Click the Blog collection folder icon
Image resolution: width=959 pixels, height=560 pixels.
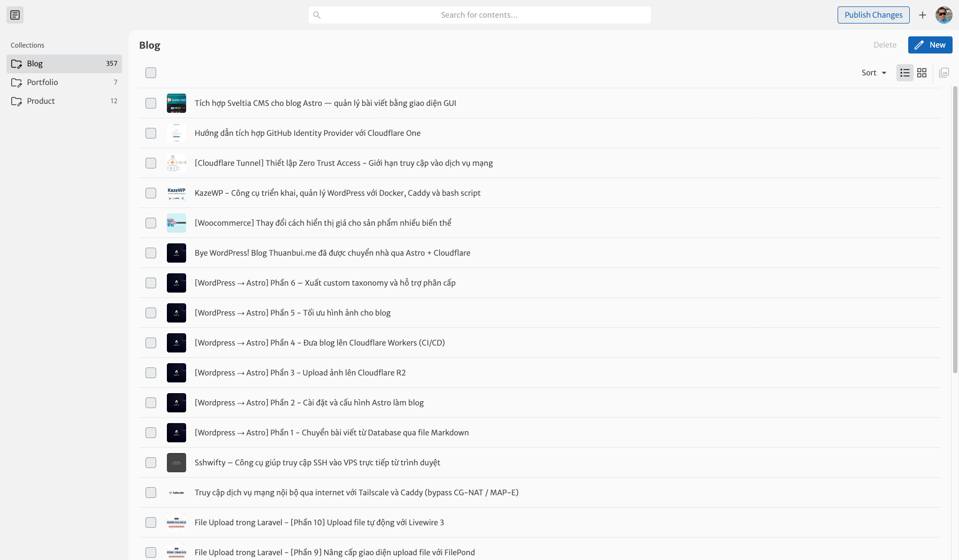coord(17,64)
